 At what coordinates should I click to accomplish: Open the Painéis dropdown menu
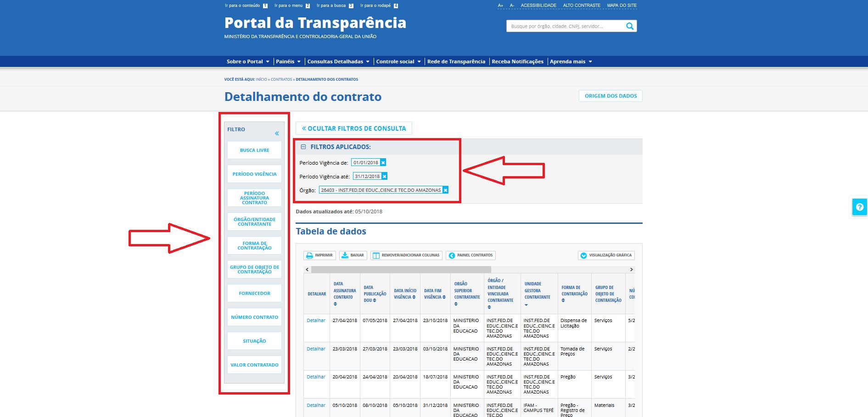coord(288,61)
